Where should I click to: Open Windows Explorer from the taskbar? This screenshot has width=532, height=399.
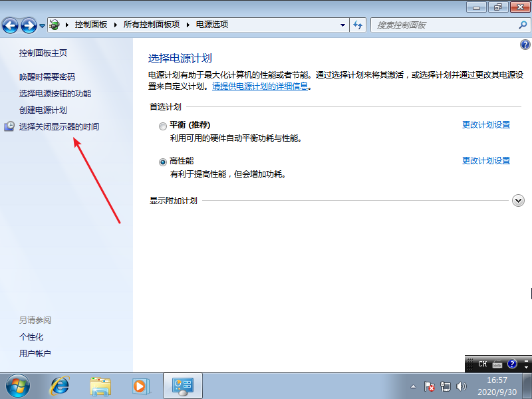click(x=100, y=386)
